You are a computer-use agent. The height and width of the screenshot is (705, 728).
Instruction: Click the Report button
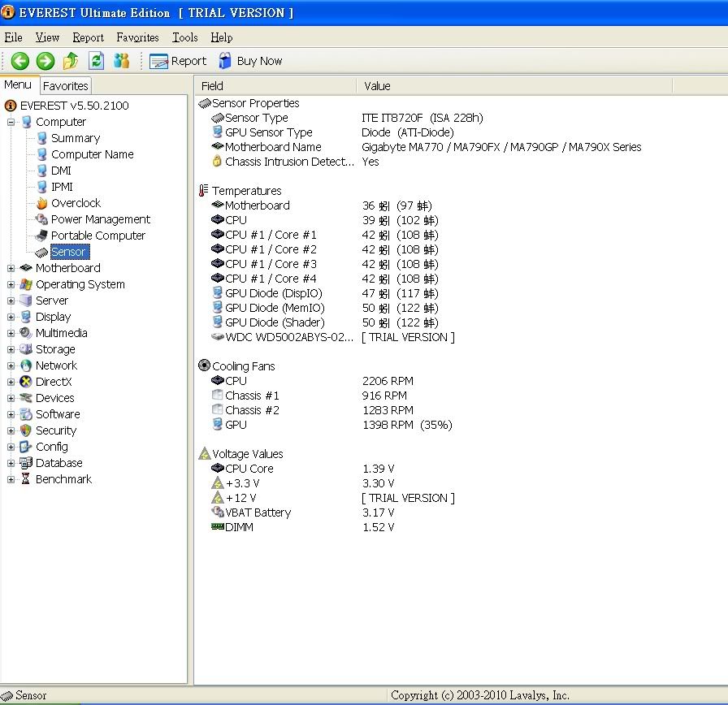tap(179, 61)
